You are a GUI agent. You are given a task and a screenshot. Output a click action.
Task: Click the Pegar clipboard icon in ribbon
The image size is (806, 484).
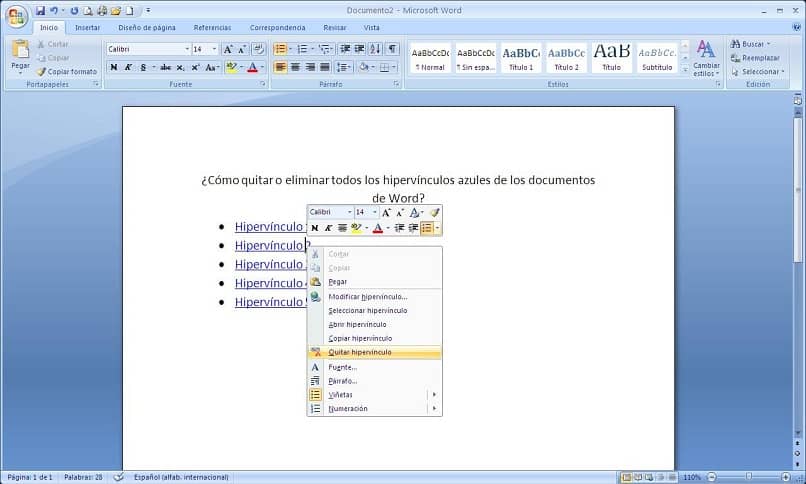21,50
